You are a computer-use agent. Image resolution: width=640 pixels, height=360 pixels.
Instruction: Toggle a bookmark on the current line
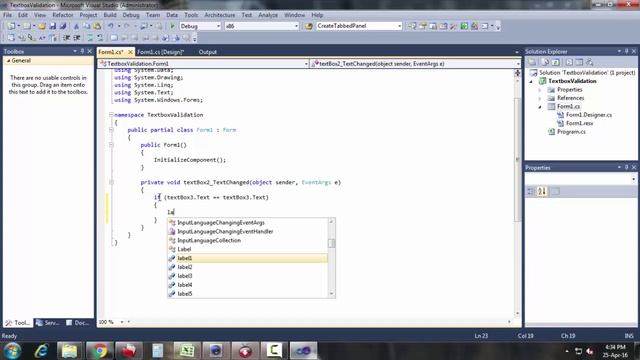(113, 38)
